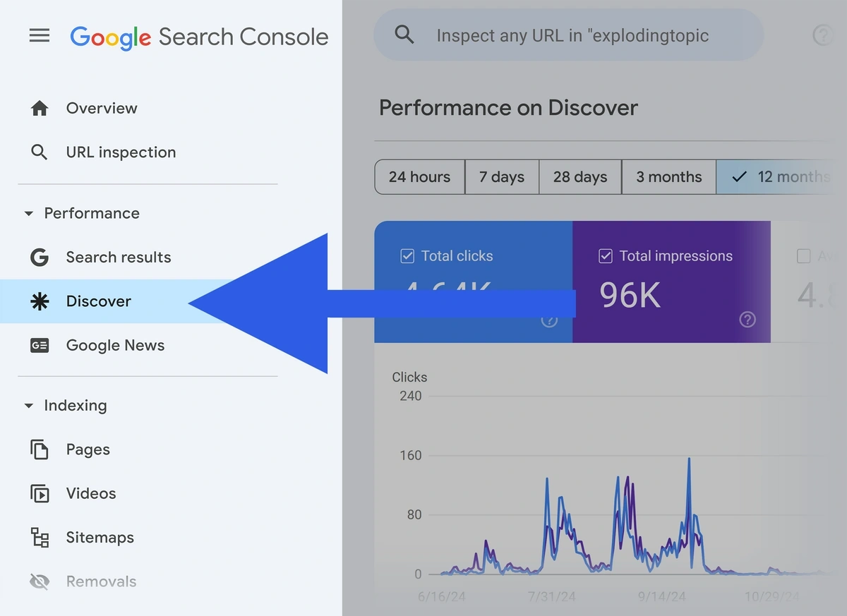
Task: Click the Videos icon in sidebar
Action: point(40,493)
